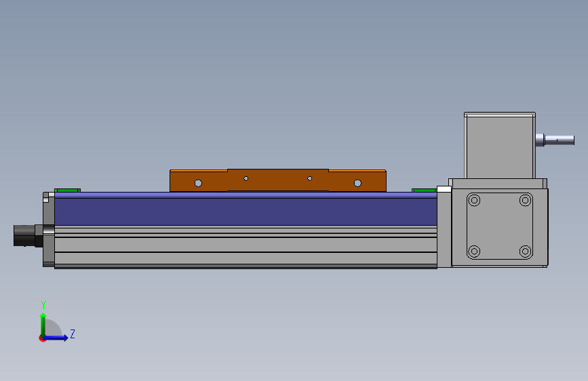588x381 pixels.
Task: Select the rounded square mounting plate on gearbox
Action: tap(500, 226)
